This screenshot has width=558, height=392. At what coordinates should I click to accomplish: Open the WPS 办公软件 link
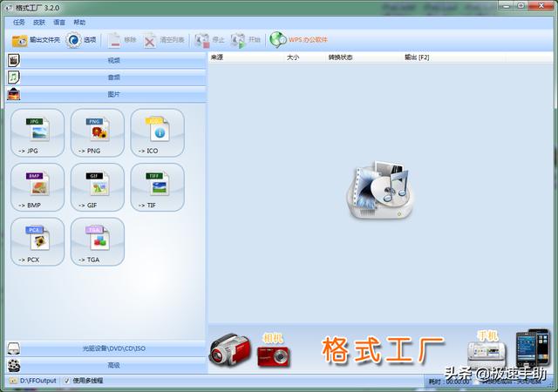(x=298, y=40)
